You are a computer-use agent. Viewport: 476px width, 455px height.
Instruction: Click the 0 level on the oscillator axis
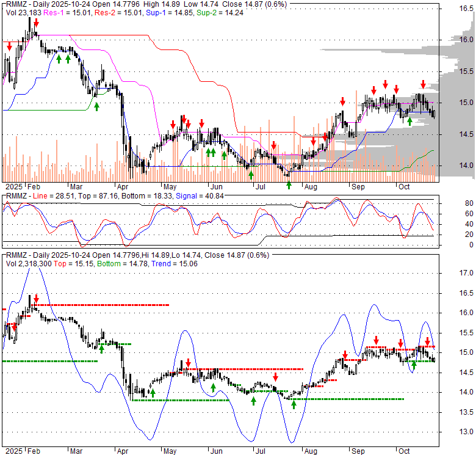pos(471,244)
